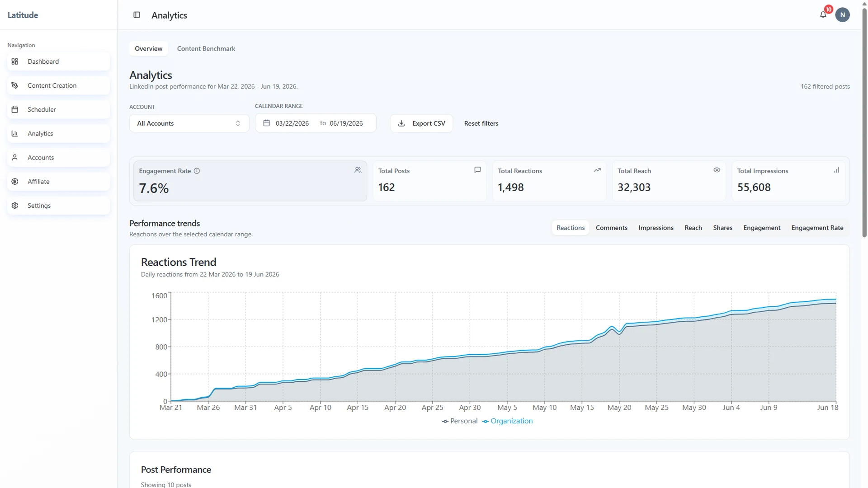
Task: Toggle the Organization series in chart legend
Action: (x=507, y=421)
